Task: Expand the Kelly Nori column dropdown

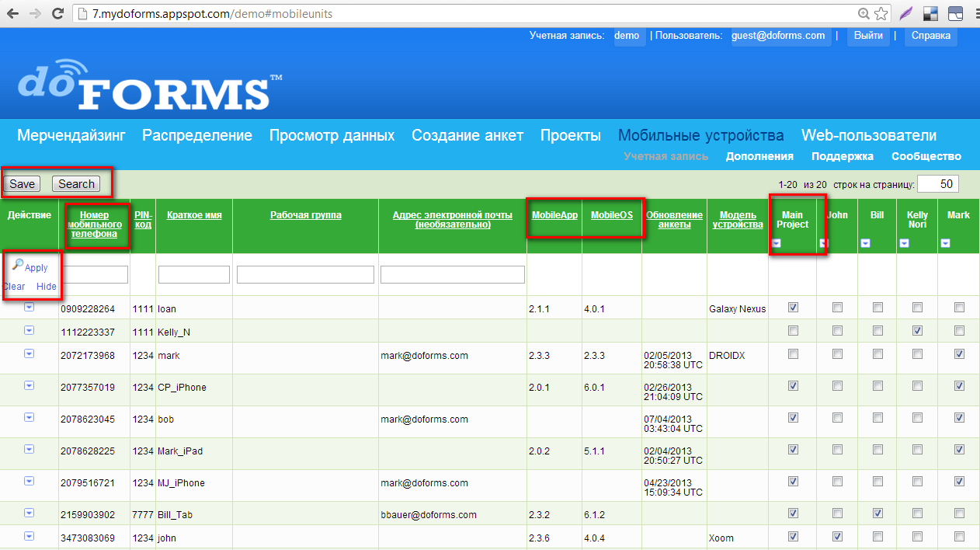Action: click(904, 243)
